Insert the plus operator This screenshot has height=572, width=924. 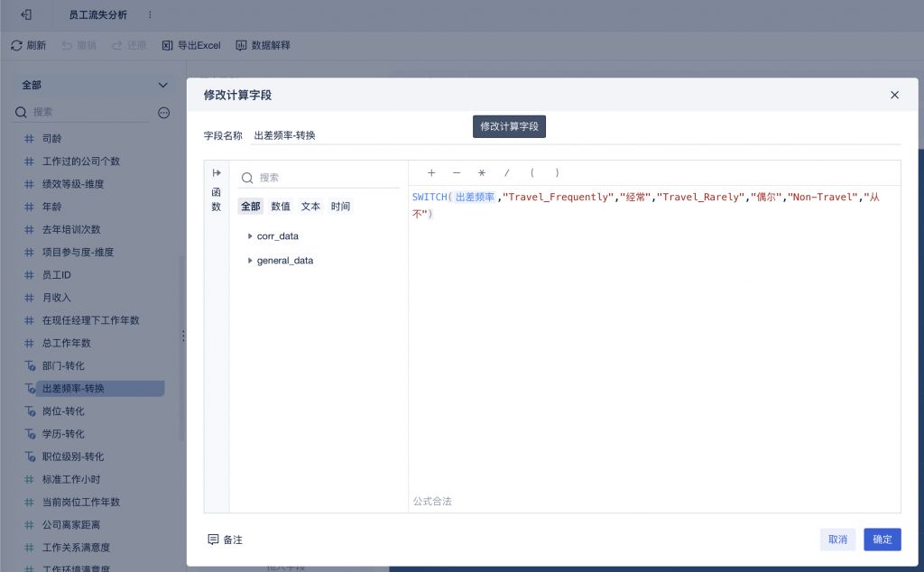pyautogui.click(x=431, y=172)
